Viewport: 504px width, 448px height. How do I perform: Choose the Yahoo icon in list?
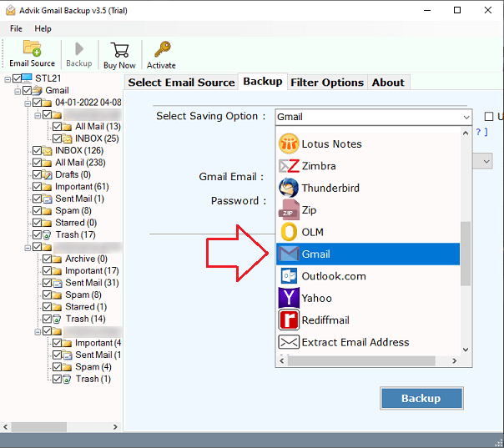click(x=289, y=298)
